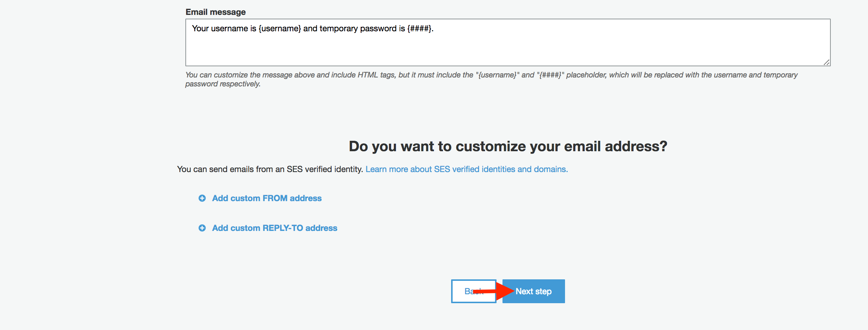868x330 pixels.
Task: Expand Add custom REPLY-TO address section
Action: tap(275, 228)
